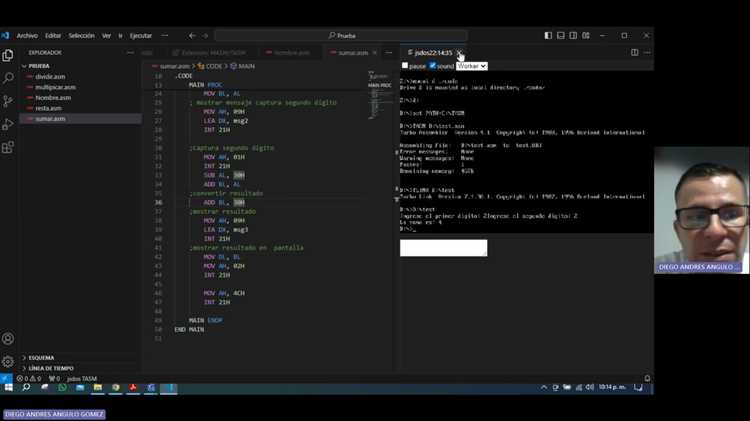Open the Accounts menu icon
This screenshot has width=750, height=421.
tap(8, 339)
